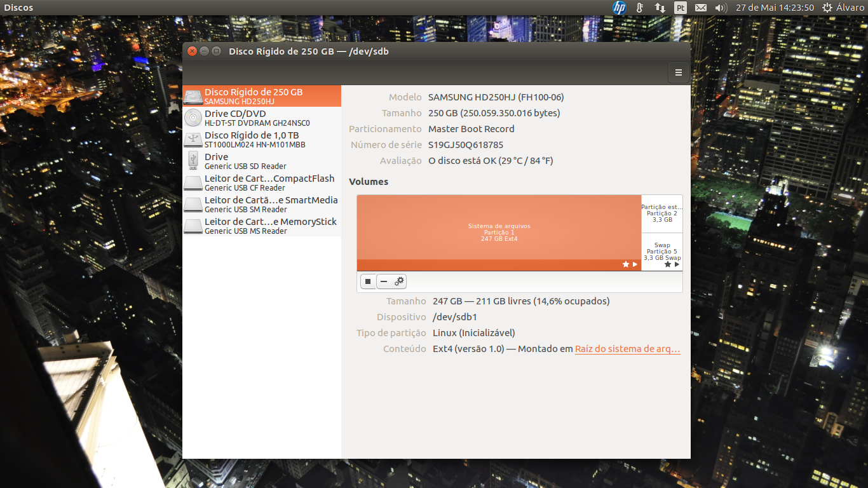Viewport: 868px width, 488px height.
Task: Click O disco está OK assessment text
Action: pos(491,161)
